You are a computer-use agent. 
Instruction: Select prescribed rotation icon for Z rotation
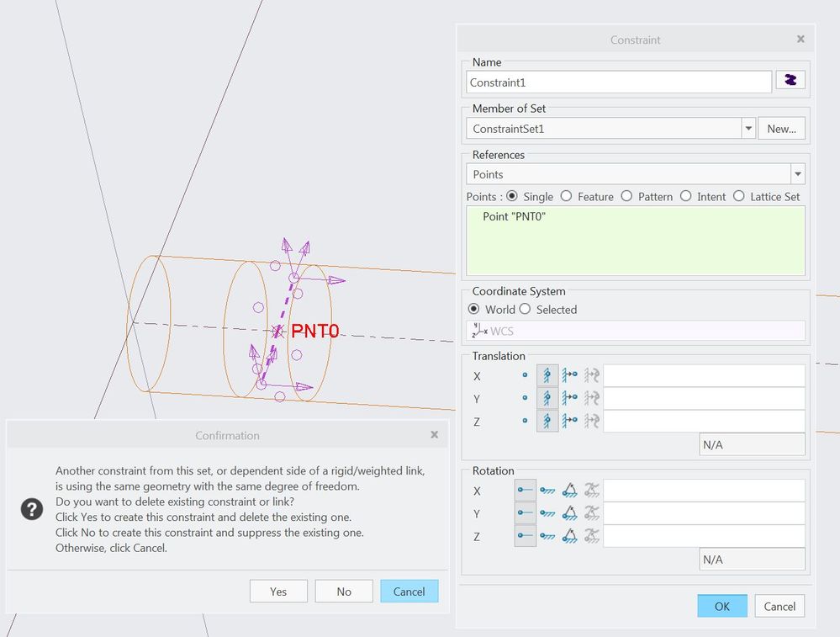pyautogui.click(x=570, y=536)
